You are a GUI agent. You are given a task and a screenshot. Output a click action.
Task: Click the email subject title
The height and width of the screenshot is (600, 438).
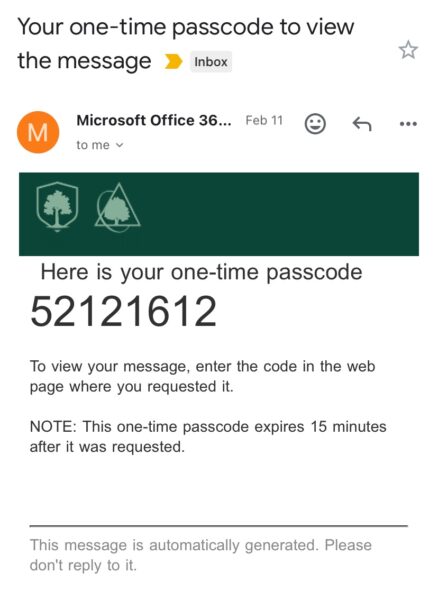(x=186, y=44)
